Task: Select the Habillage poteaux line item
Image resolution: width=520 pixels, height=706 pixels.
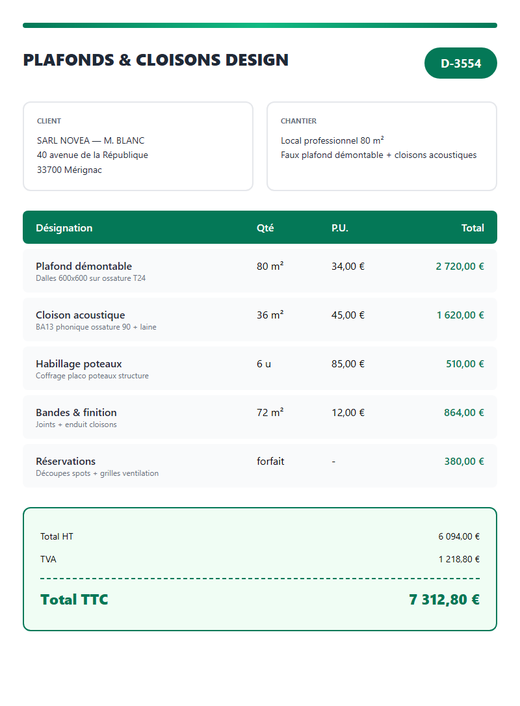Action: coord(260,368)
